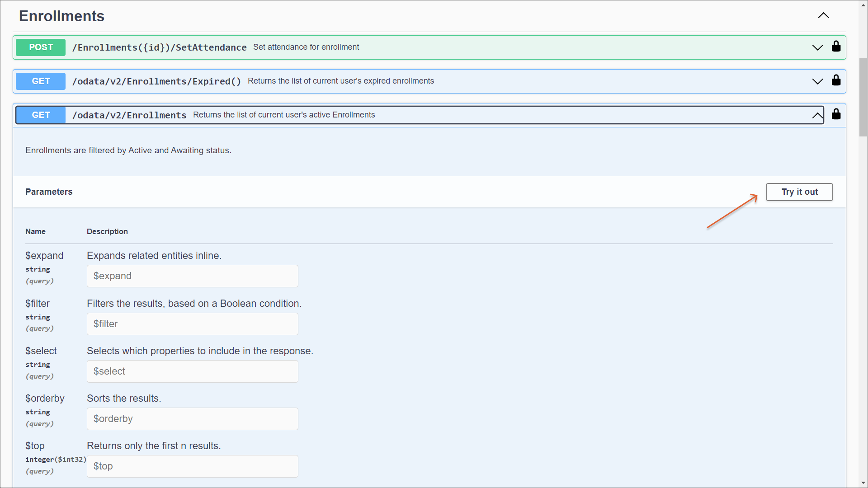This screenshot has height=488, width=868.
Task: Click lock icon on Expired enrollments endpoint
Action: (x=836, y=80)
